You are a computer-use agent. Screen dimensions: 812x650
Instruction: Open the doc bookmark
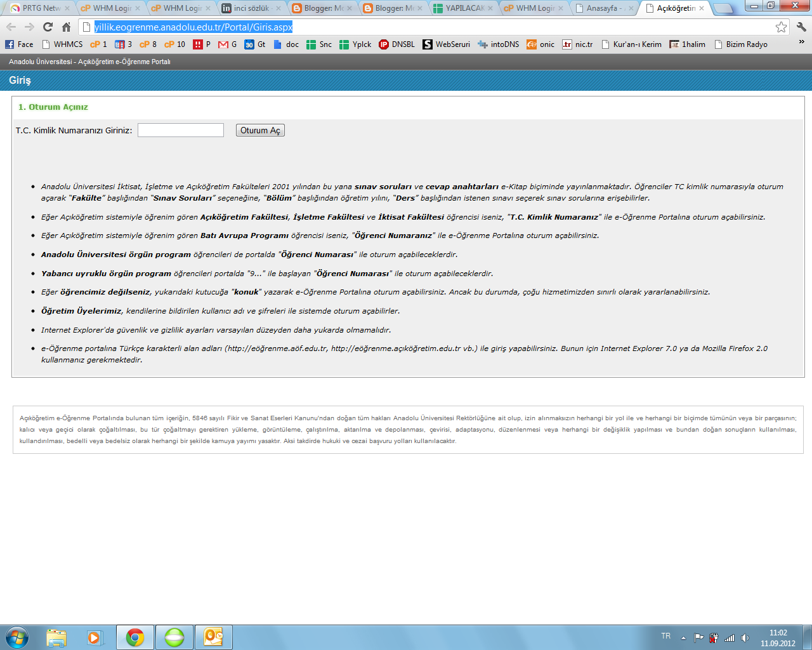(286, 44)
